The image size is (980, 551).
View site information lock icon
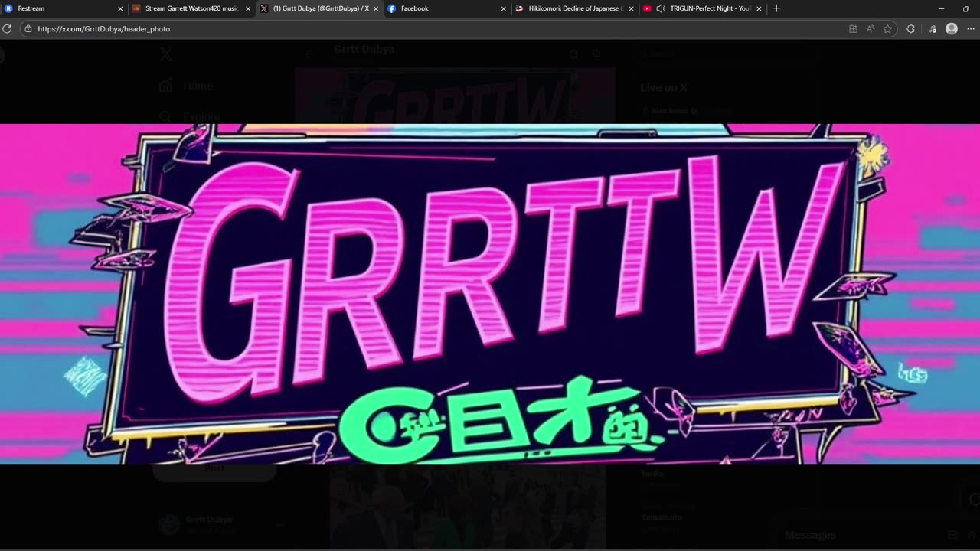[x=28, y=28]
